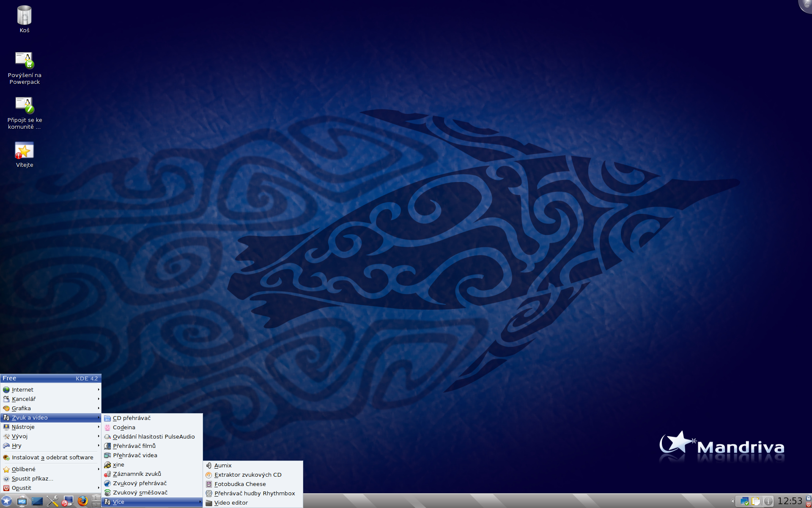The height and width of the screenshot is (508, 812).
Task: Launch Přehrávač hudby Rhythmbox
Action: click(253, 493)
